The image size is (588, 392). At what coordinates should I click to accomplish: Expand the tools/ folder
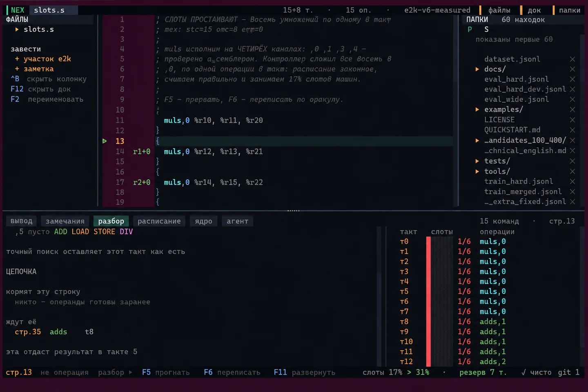click(x=477, y=171)
